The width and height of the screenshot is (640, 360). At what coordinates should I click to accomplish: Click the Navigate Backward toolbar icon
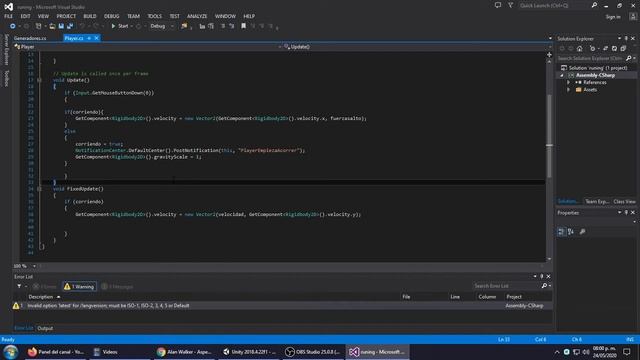[13, 26]
